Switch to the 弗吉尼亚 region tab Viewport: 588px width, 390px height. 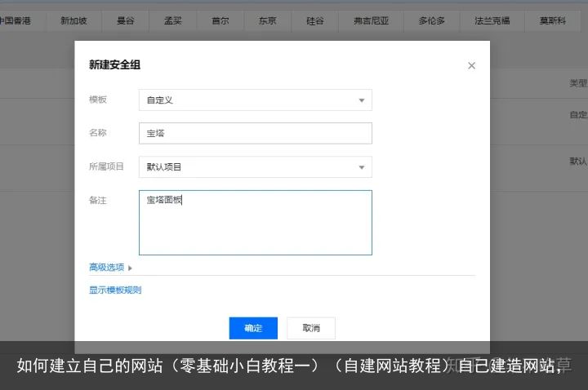click(x=371, y=21)
